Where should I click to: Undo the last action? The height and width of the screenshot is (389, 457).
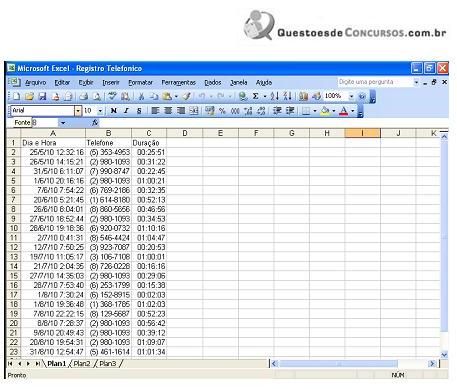(x=202, y=96)
